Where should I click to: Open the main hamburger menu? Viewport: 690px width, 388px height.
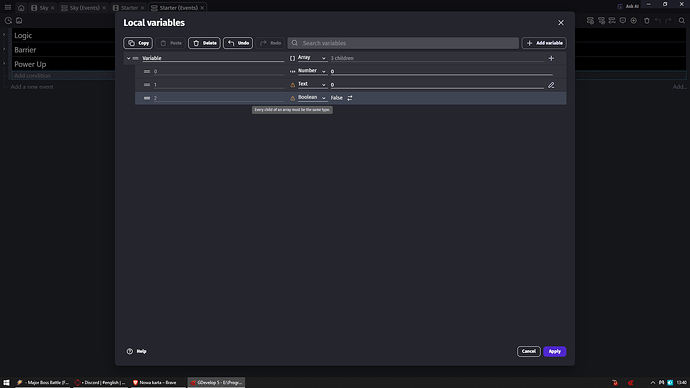coord(8,7)
